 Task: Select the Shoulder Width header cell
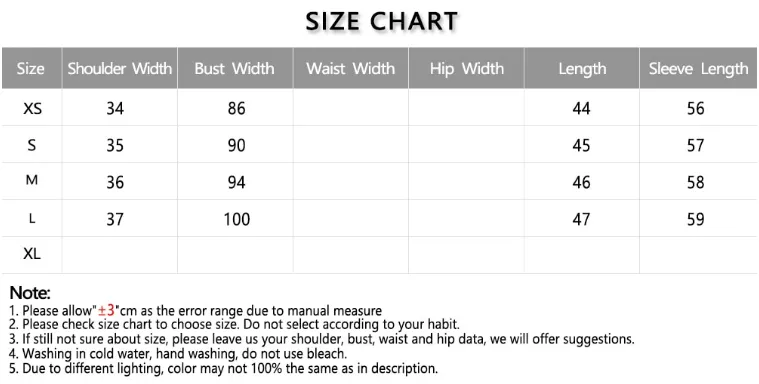[120, 68]
